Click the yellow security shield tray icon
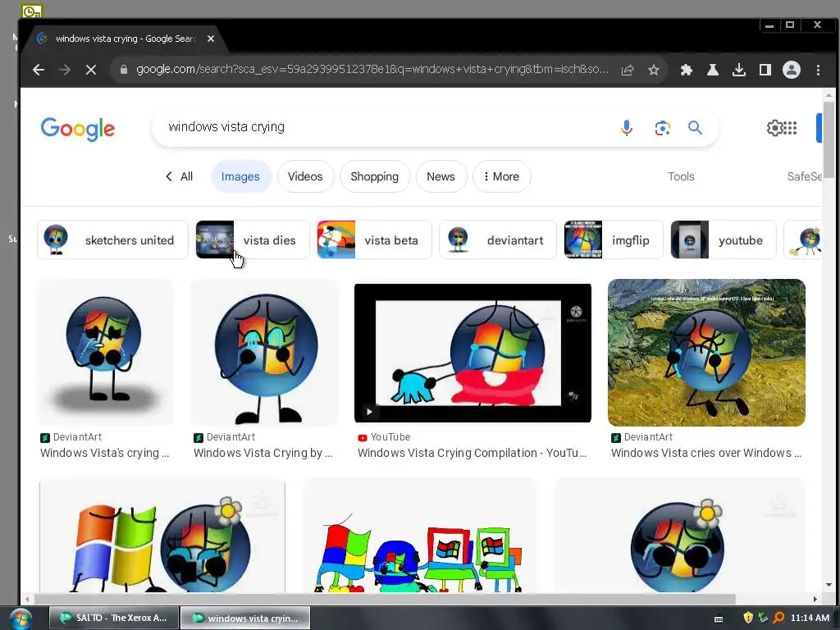The image size is (840, 630). pos(748,618)
